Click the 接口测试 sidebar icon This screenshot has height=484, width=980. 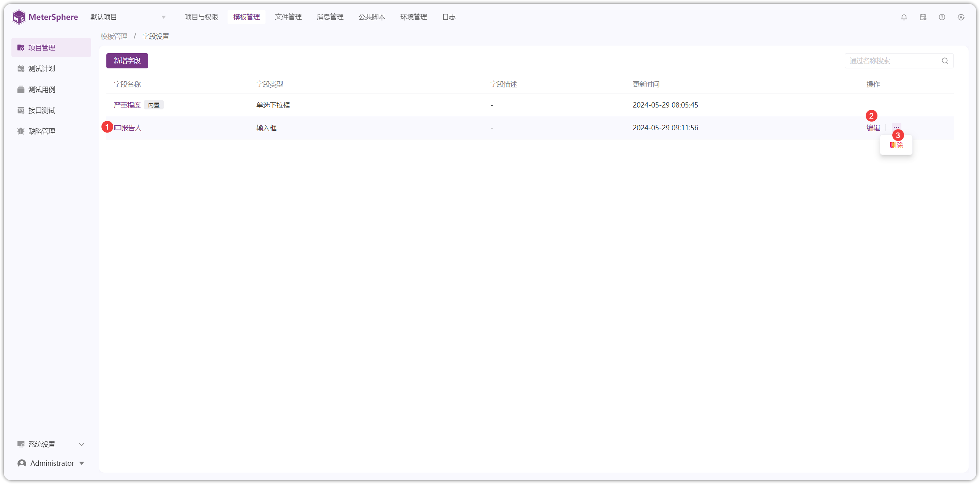coord(21,110)
